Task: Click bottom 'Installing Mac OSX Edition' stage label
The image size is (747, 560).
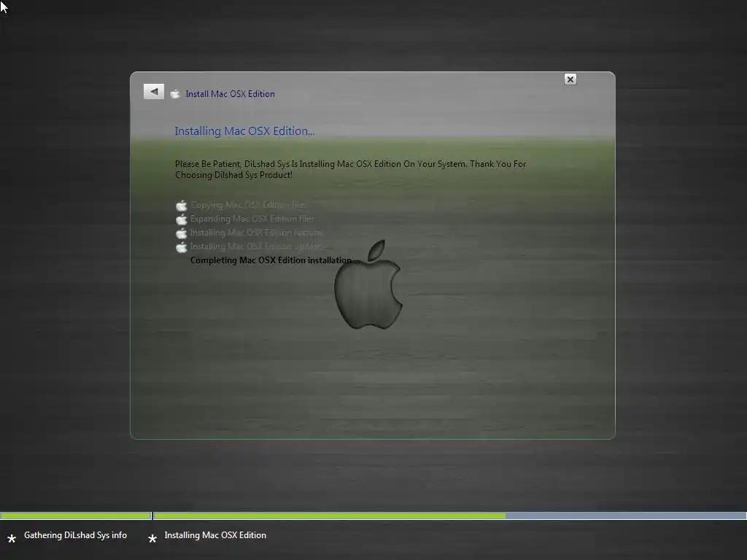Action: tap(215, 535)
